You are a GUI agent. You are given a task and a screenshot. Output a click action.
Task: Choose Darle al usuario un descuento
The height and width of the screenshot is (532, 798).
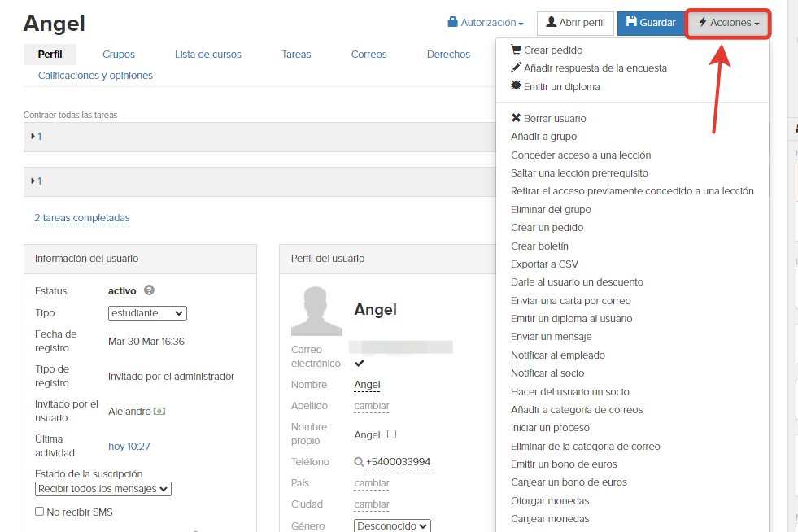(577, 282)
